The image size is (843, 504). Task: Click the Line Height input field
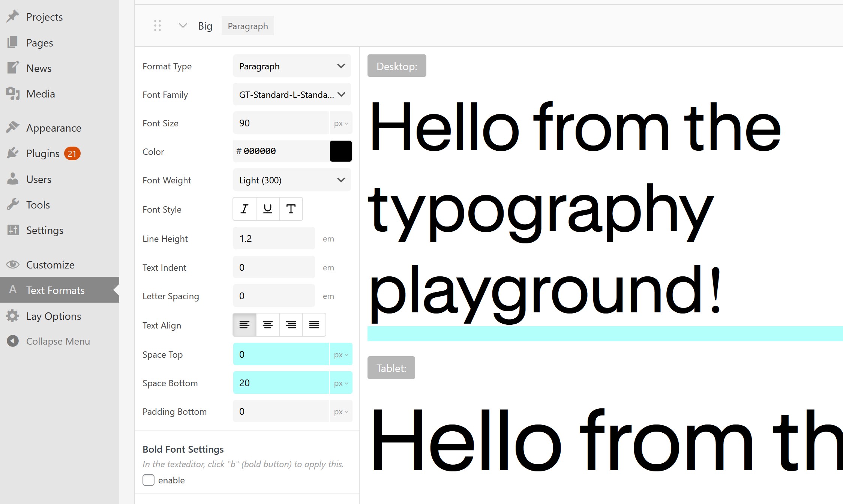(x=274, y=238)
